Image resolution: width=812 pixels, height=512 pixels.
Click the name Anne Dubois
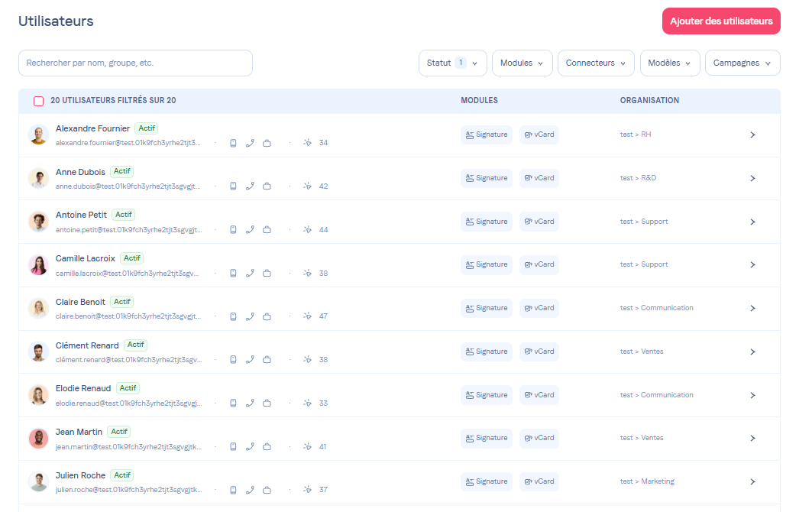(x=80, y=172)
